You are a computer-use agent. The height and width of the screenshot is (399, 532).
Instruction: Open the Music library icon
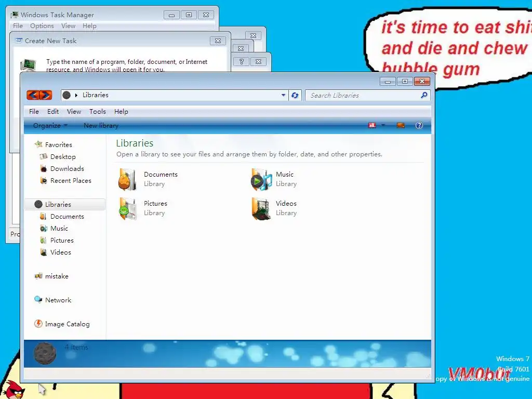click(x=261, y=179)
